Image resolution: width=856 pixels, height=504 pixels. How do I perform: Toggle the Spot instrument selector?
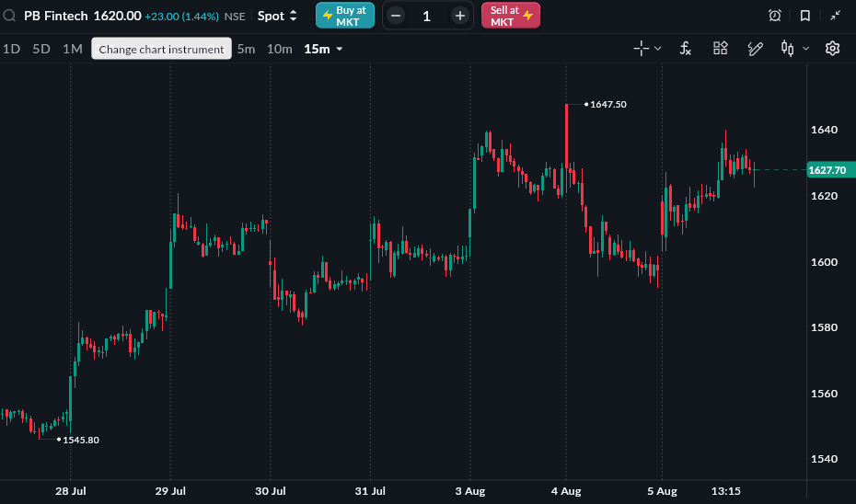coord(277,16)
